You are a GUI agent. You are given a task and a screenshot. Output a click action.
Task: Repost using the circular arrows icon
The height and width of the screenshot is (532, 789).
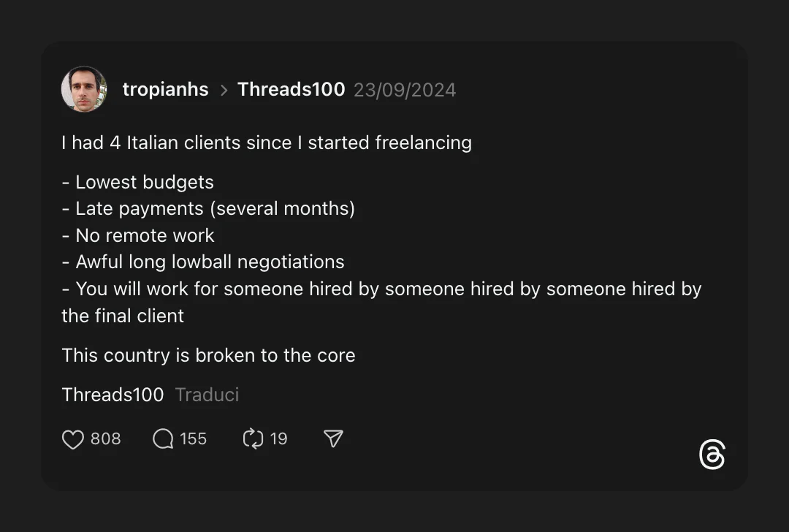click(252, 439)
